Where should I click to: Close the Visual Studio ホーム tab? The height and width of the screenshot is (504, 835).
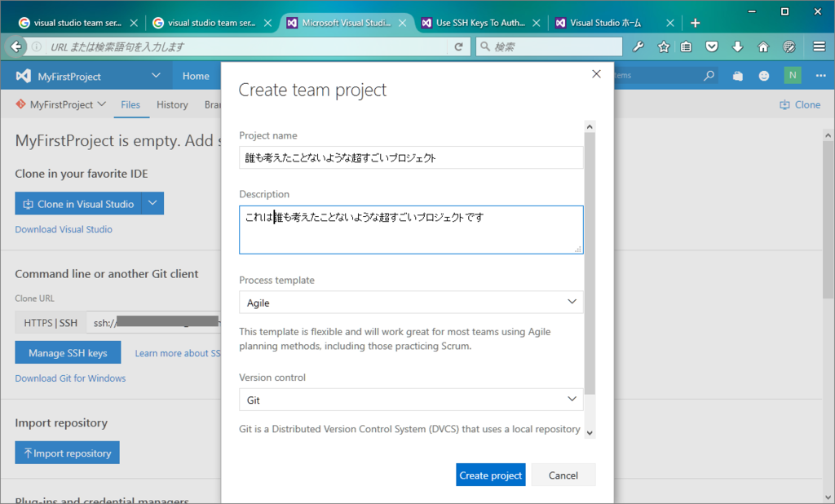[x=670, y=23]
